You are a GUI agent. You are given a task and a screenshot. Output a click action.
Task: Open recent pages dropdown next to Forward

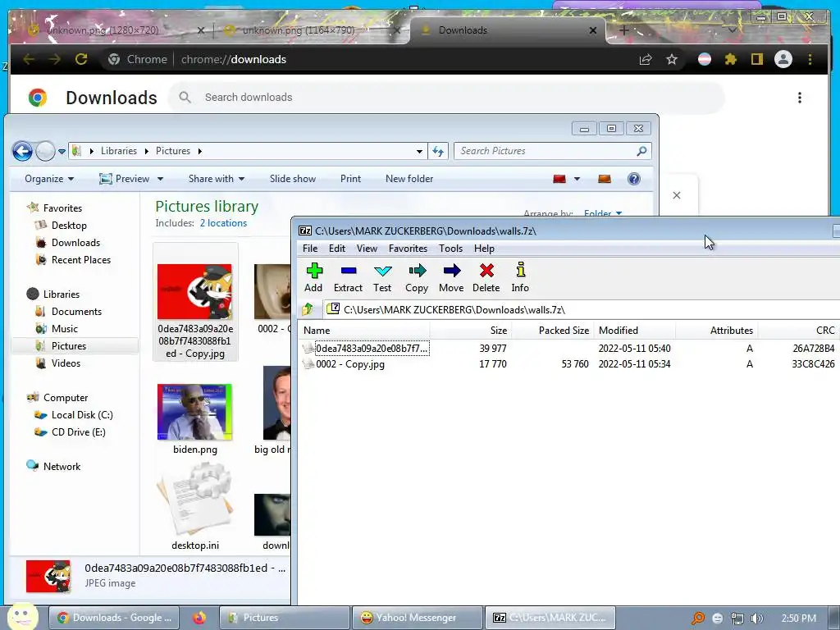click(x=62, y=152)
